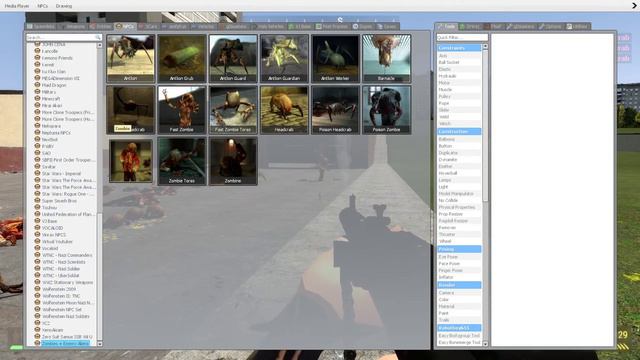Click the Antlion Guard spawn icon
This screenshot has width=640, height=360.
tap(233, 58)
